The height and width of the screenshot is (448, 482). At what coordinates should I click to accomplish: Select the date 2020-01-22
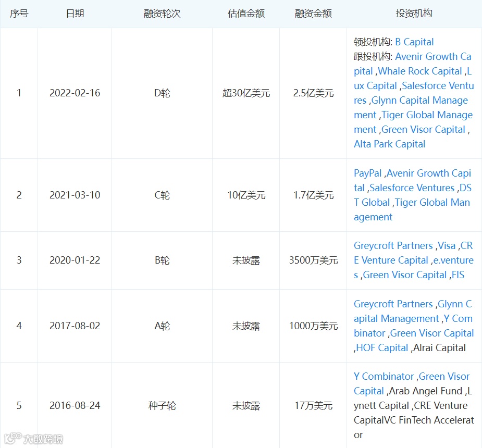[x=75, y=260]
